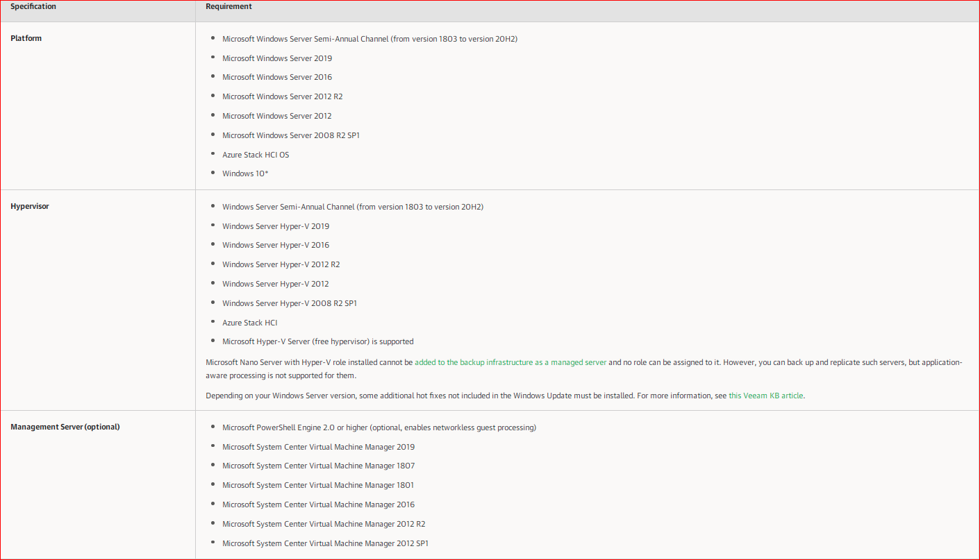Click 'Virtual Machine Manager 1801' entry
The height and width of the screenshot is (560, 980).
pyautogui.click(x=318, y=485)
